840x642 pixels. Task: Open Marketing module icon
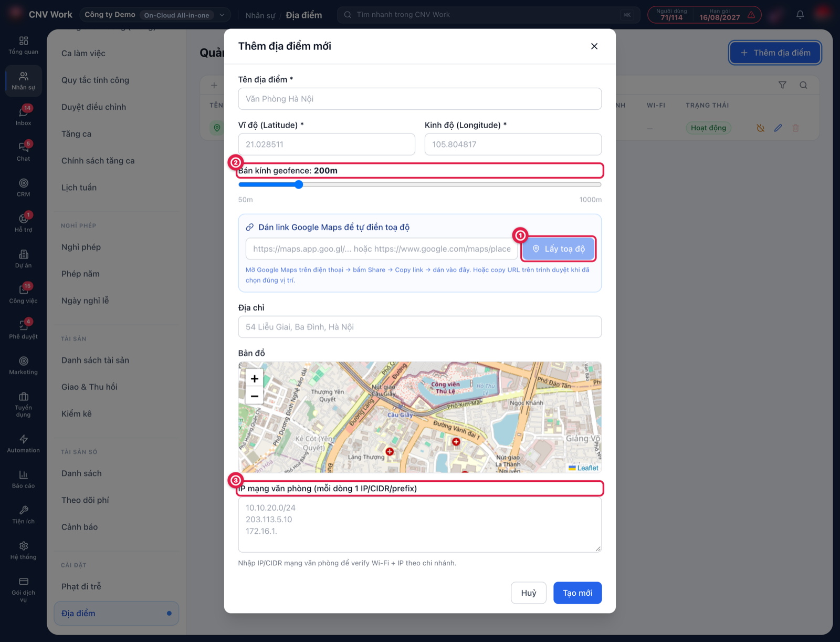click(23, 366)
